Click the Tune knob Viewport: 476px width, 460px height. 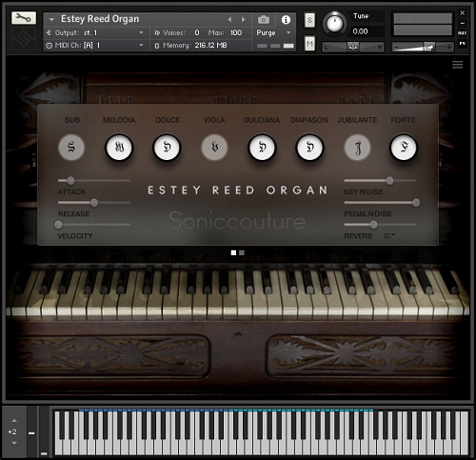334,23
